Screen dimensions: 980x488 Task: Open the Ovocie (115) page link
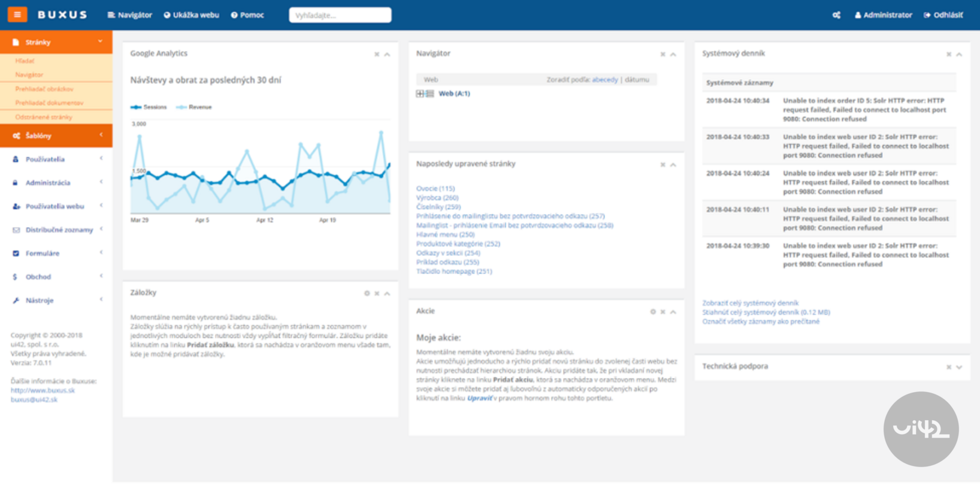(435, 188)
